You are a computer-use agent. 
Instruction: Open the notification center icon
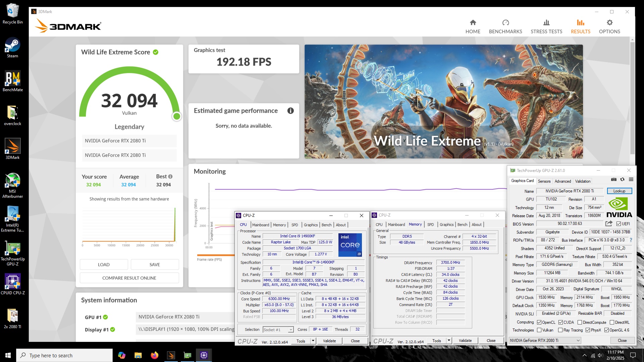click(633, 355)
